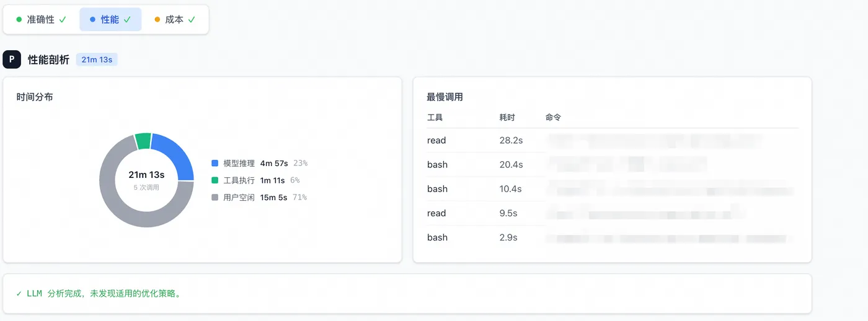Click the checkmark next to 准确性
868x321 pixels.
pos(63,20)
